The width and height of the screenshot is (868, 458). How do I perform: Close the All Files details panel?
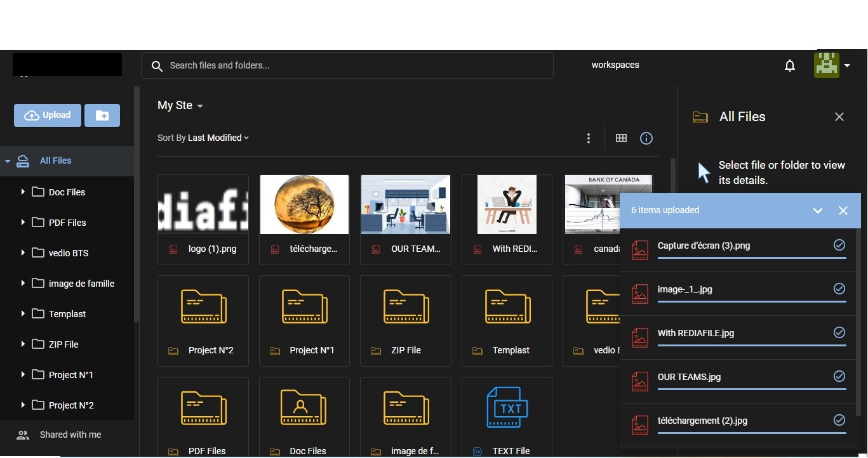click(839, 117)
